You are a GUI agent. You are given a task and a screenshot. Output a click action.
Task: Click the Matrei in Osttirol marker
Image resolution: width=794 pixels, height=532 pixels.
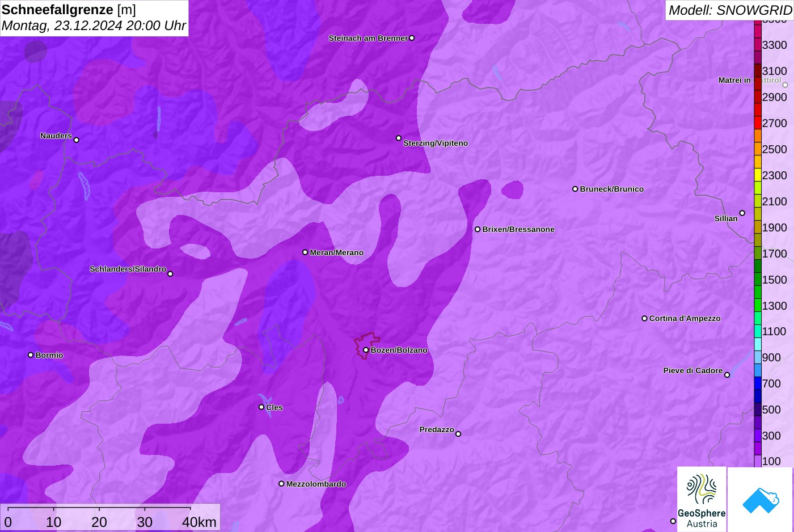click(x=785, y=85)
